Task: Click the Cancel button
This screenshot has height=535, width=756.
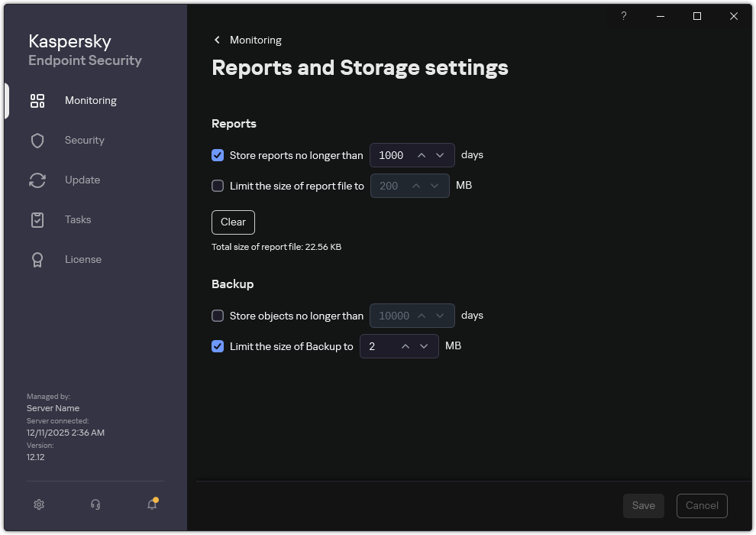Action: click(701, 505)
